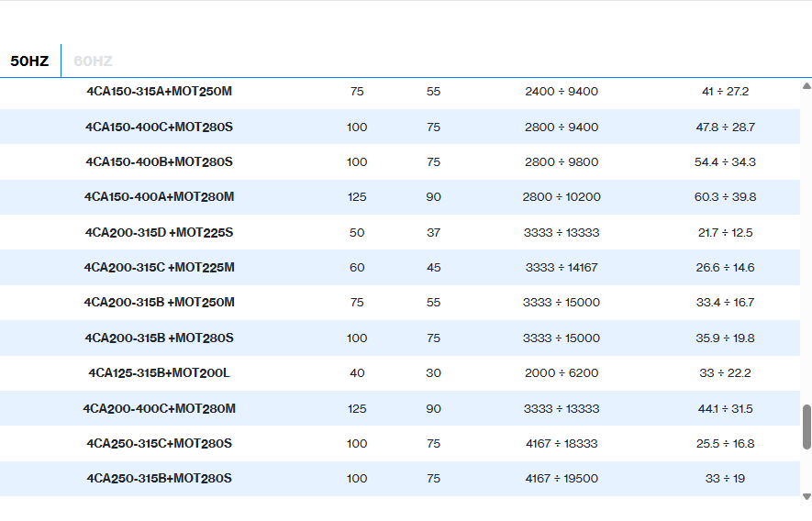Click the 4CA250-315B+MOT280S model name
The image size is (812, 521).
click(x=159, y=479)
